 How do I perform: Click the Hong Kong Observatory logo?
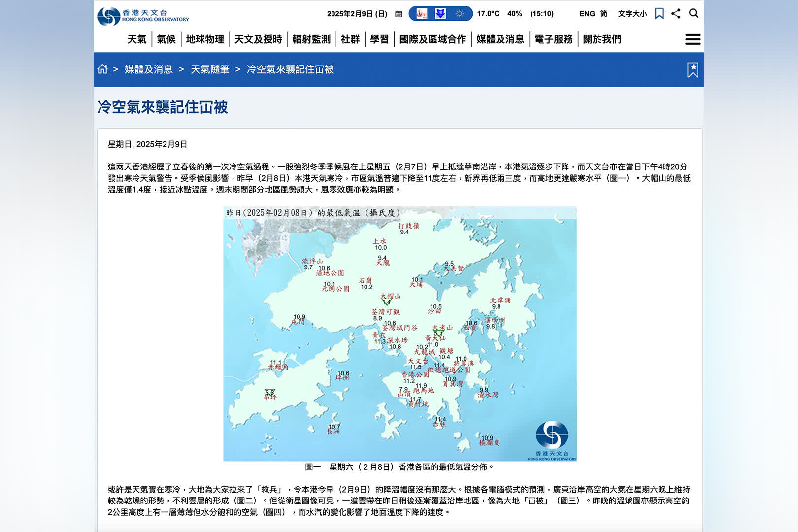coord(143,16)
